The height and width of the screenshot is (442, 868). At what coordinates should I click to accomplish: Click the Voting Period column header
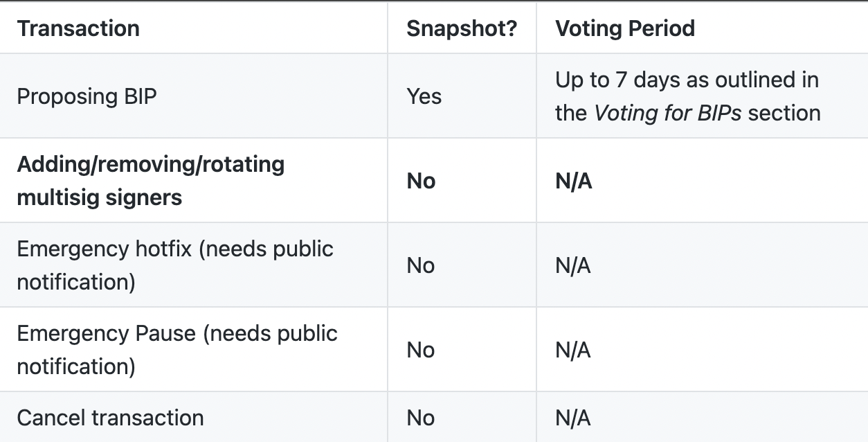coord(625,28)
